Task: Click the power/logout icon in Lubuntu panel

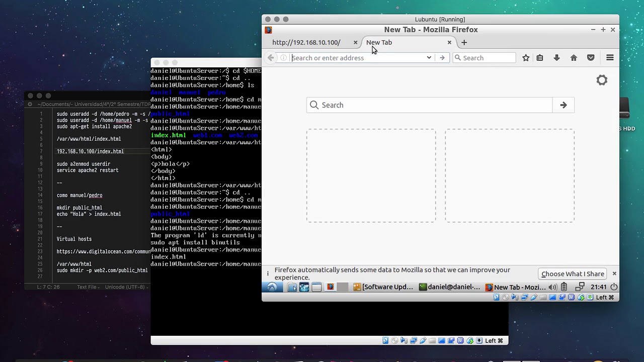Action: pyautogui.click(x=614, y=287)
